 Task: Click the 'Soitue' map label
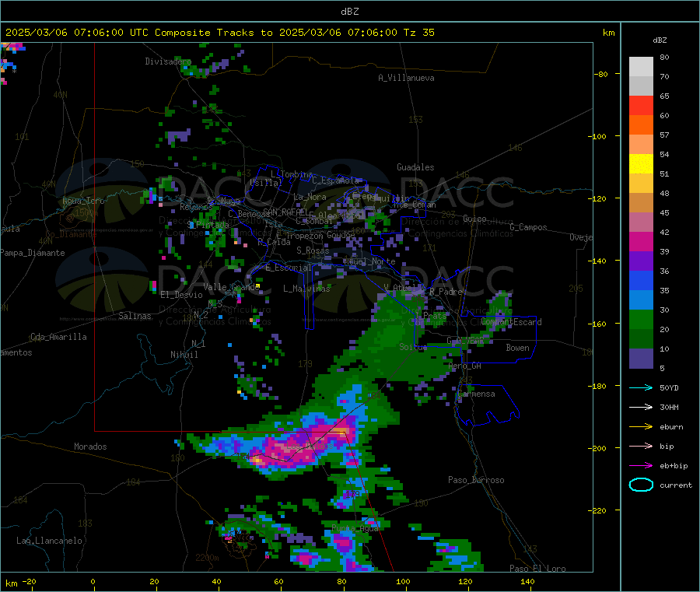[x=413, y=347]
